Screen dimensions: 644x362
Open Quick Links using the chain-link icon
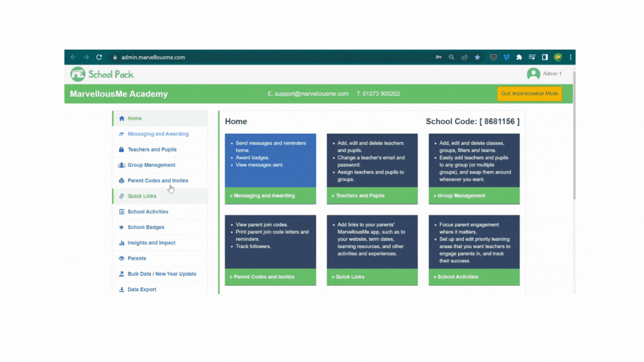pyautogui.click(x=121, y=196)
